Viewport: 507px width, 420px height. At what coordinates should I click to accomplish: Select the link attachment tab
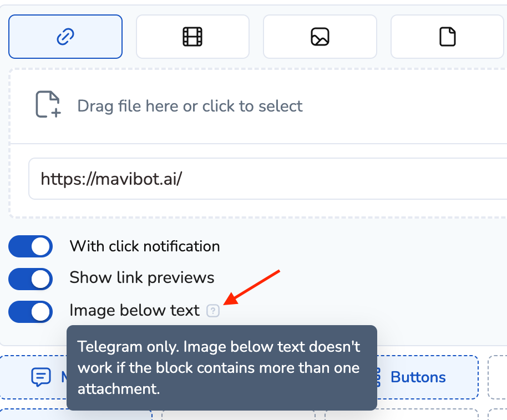[x=65, y=37]
